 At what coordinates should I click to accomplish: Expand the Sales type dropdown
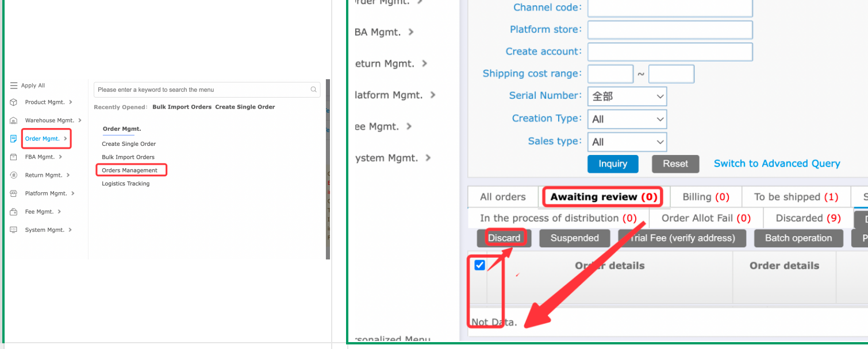tap(627, 142)
